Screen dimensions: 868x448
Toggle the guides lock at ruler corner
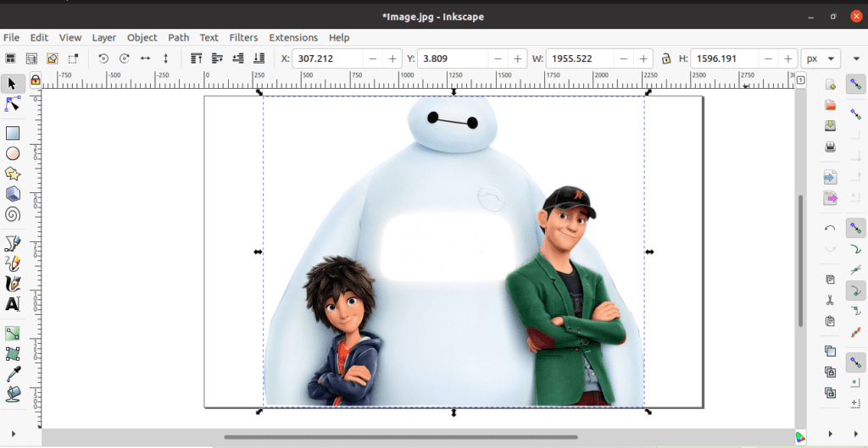coord(35,80)
